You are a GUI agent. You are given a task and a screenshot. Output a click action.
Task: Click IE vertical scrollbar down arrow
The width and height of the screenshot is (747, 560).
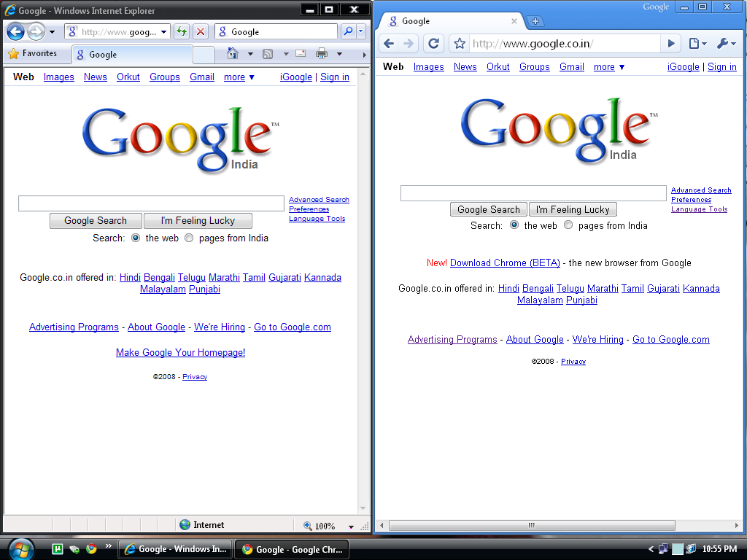tap(363, 508)
